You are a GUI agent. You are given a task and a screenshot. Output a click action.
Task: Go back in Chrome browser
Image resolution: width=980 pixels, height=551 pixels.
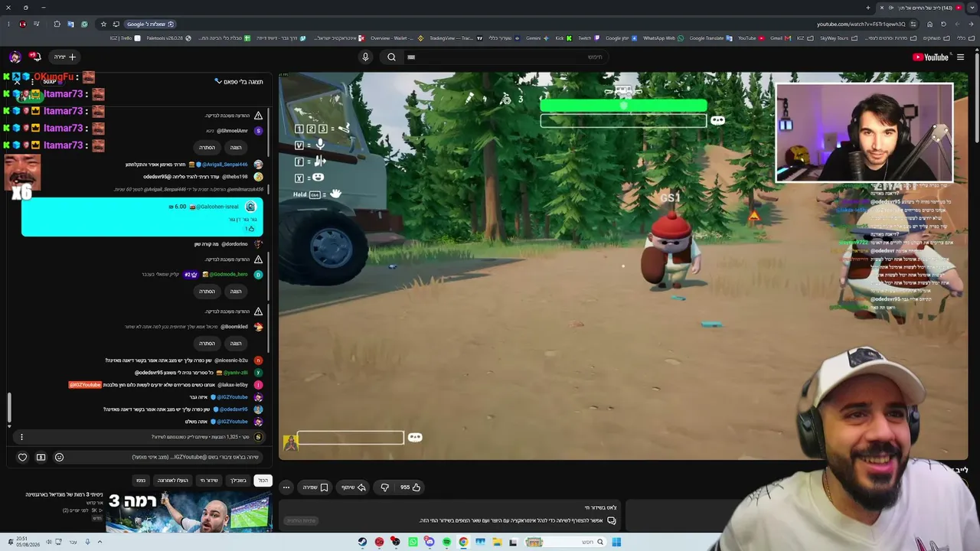[x=971, y=24]
